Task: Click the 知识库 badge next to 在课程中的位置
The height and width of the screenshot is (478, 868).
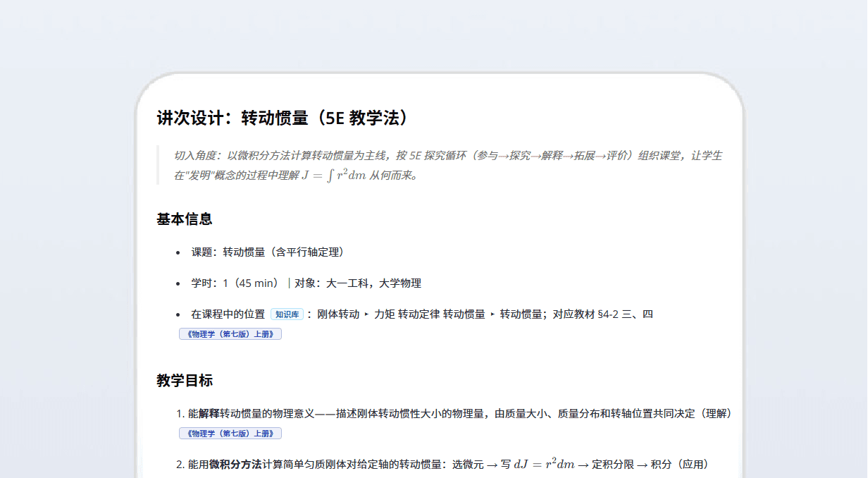Action: [287, 314]
